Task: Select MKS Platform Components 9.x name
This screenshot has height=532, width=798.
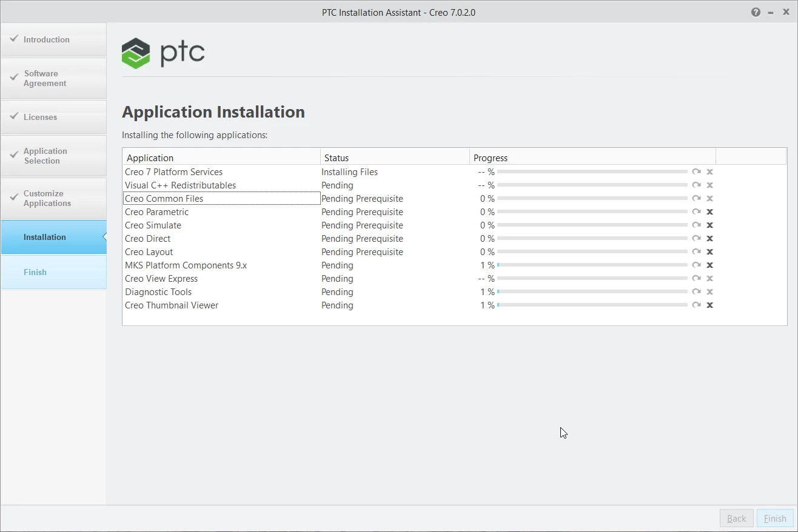Action: pos(186,265)
